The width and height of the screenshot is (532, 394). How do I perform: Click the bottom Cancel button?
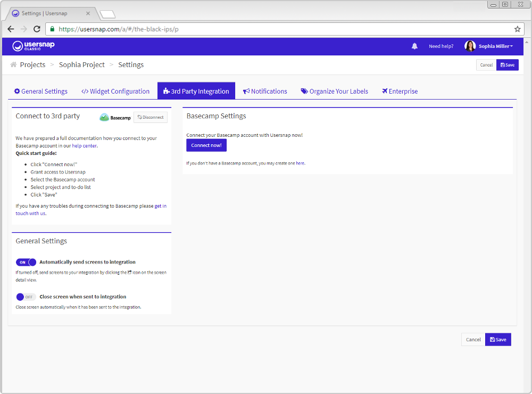[x=473, y=340]
